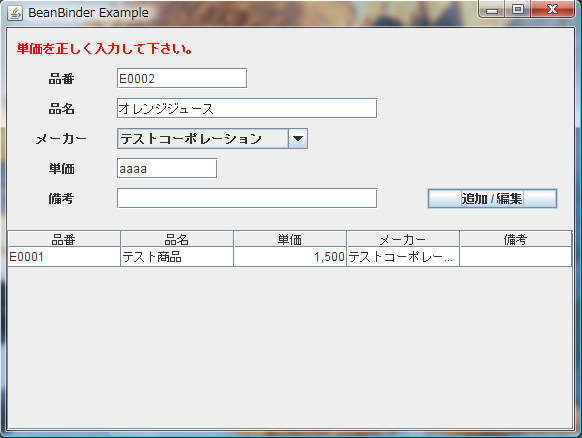Image resolution: width=582 pixels, height=438 pixels.
Task: Click the メーカー table column header
Action: coord(403,239)
